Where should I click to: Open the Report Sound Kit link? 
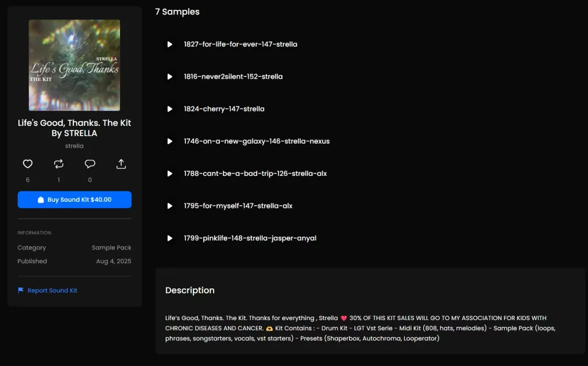(x=52, y=291)
